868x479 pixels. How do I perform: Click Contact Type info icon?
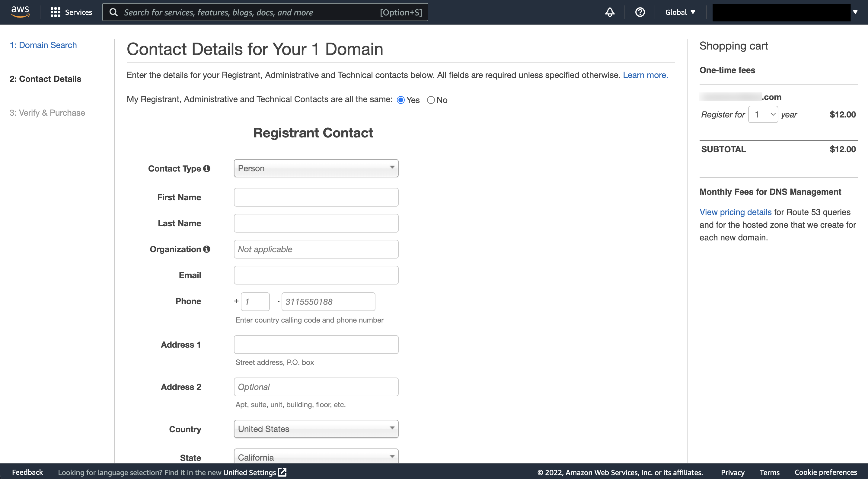(206, 168)
